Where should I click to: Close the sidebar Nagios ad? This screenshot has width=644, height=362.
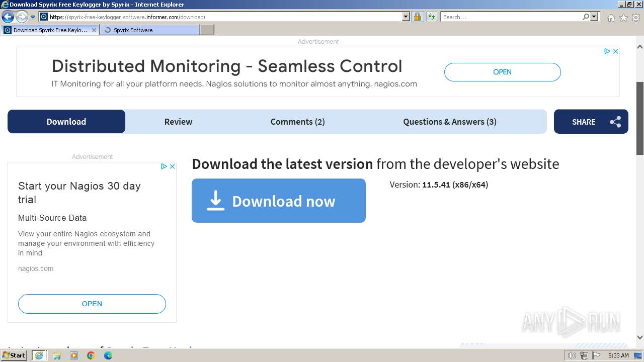point(172,166)
